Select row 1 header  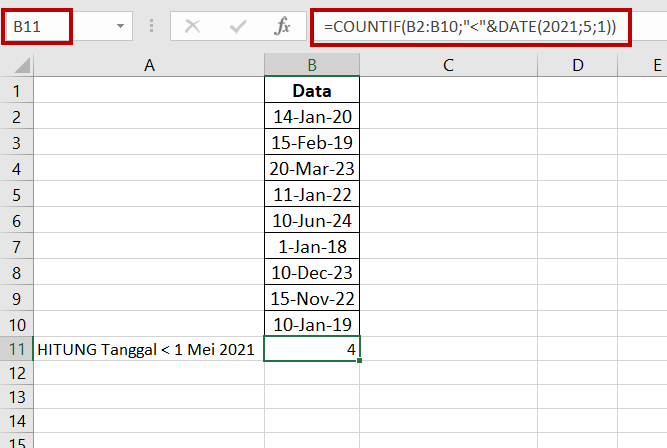click(x=16, y=90)
